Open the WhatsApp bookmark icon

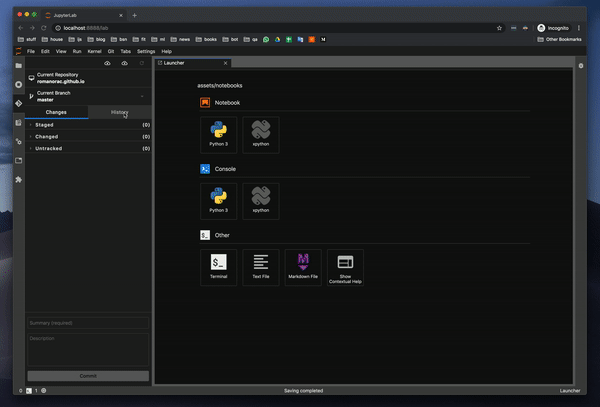[266, 39]
